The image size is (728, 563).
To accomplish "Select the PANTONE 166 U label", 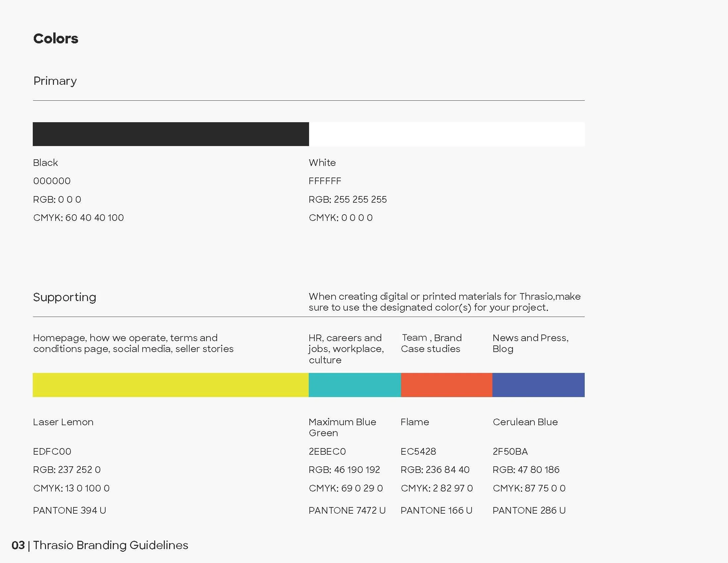I will click(437, 510).
